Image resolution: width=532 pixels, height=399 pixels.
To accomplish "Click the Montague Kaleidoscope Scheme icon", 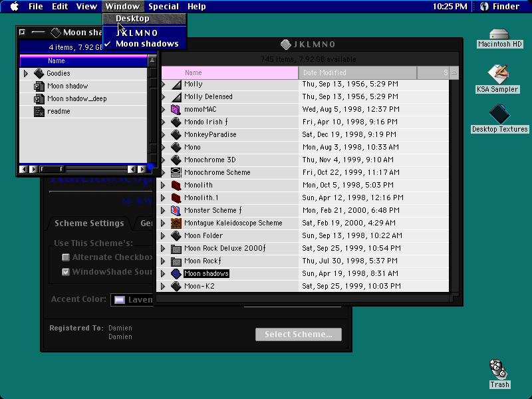I will 176,223.
